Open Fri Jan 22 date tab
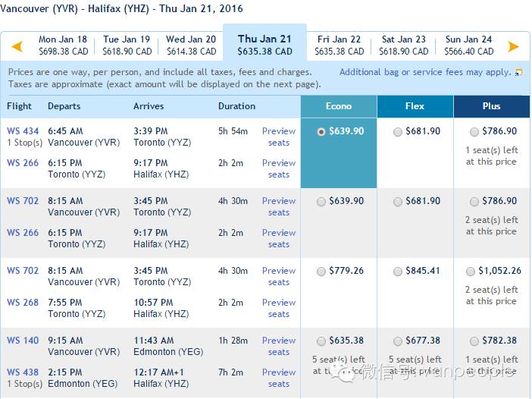532x399 pixels. (x=339, y=46)
